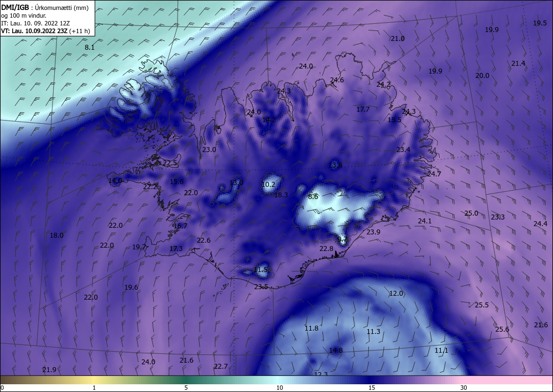This screenshot has width=553, height=392.
Task: Click the map value 19.7
Action: (x=139, y=247)
